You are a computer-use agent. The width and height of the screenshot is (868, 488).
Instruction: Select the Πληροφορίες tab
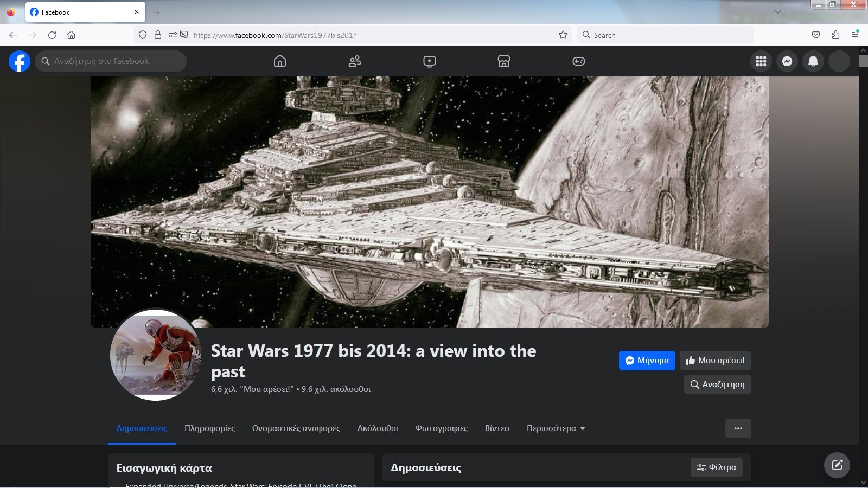pyautogui.click(x=210, y=428)
